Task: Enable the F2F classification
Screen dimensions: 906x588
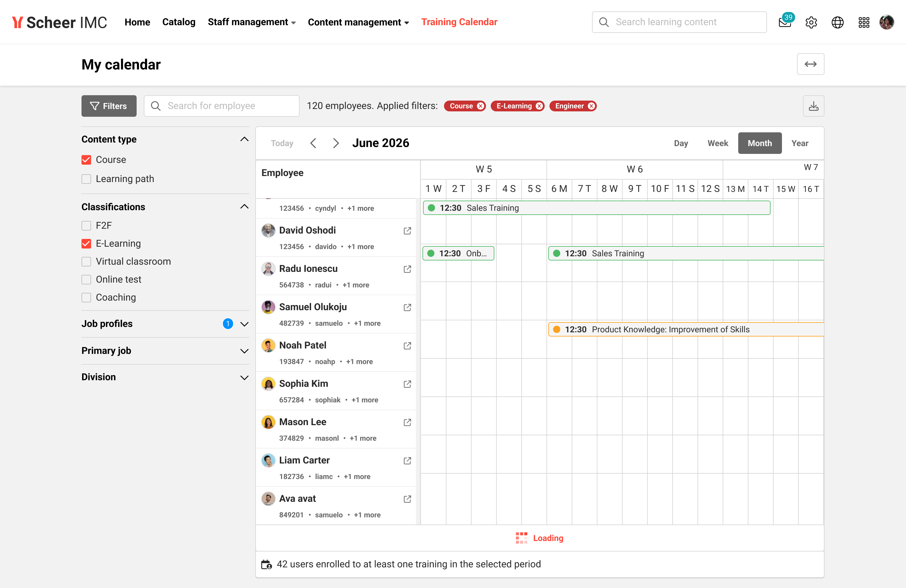Action: (x=86, y=226)
